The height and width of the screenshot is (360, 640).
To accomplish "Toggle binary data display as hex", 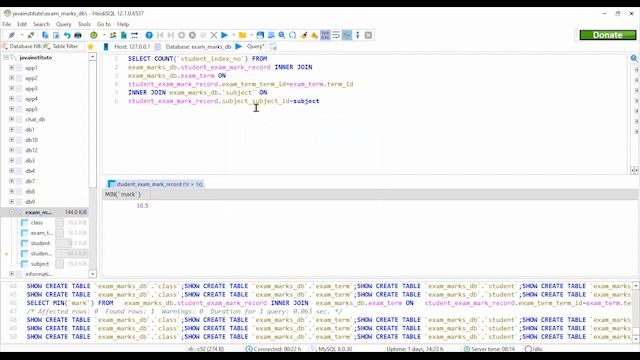I will [x=325, y=36].
